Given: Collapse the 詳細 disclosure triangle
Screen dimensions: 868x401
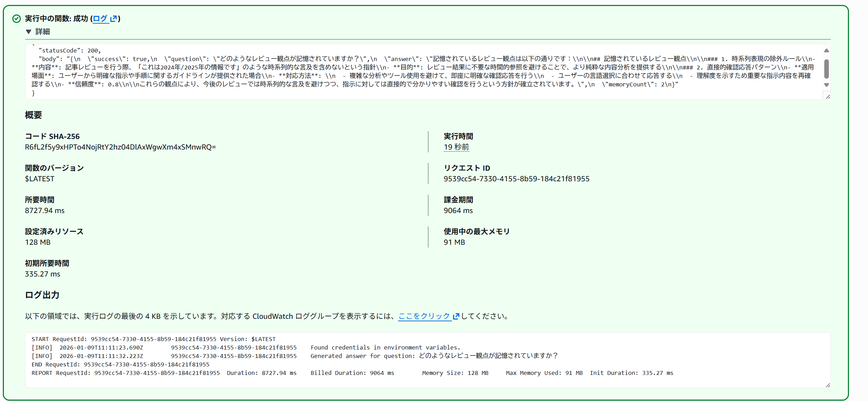Looking at the screenshot, I should point(29,32).
